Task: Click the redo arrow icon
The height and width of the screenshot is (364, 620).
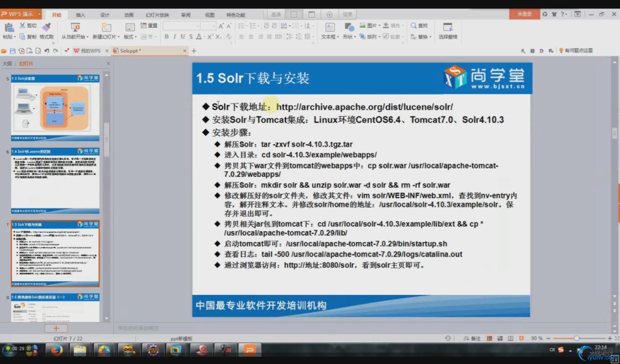Action: (55, 51)
